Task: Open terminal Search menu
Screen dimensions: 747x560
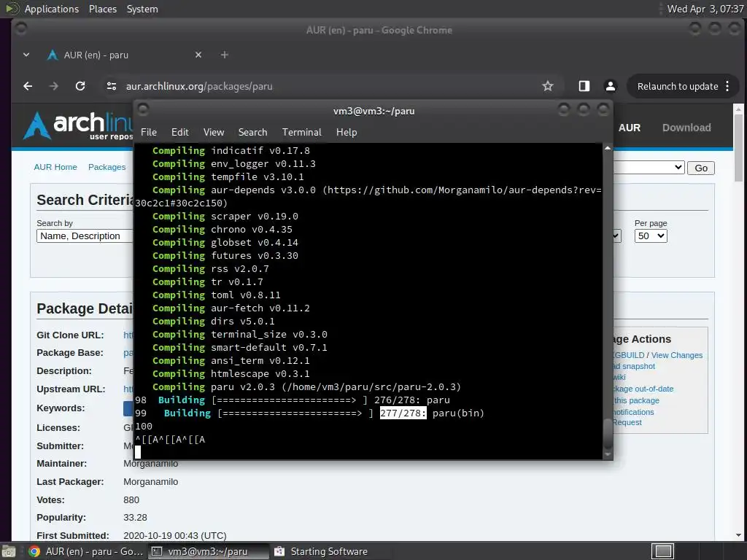Action: (x=252, y=133)
